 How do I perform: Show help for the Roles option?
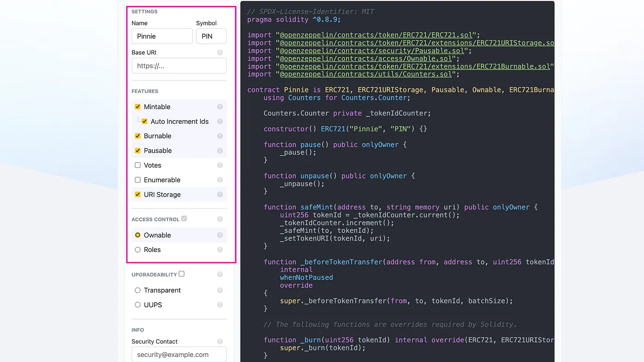220,250
